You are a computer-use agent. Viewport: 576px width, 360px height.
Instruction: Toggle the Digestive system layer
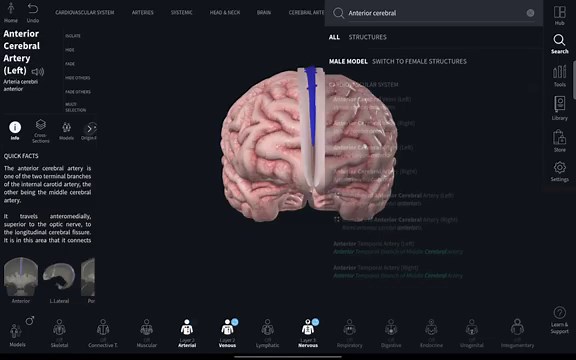pos(391,333)
